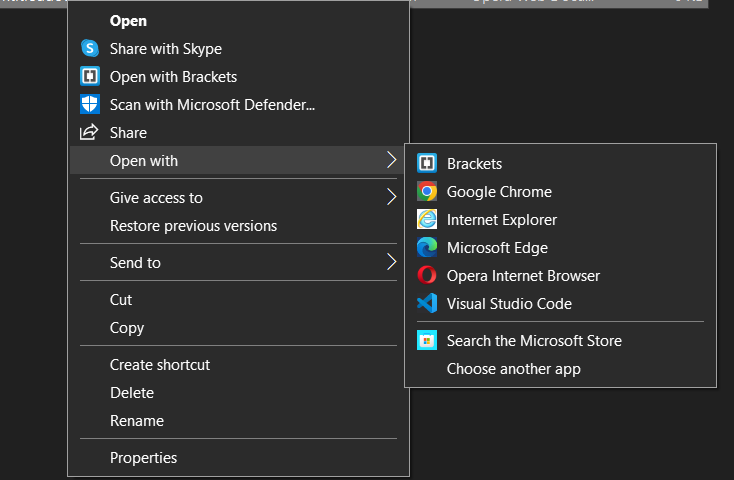Screen dimensions: 734x480
Task: Expand the Send to submenu arrow
Action: coord(390,263)
